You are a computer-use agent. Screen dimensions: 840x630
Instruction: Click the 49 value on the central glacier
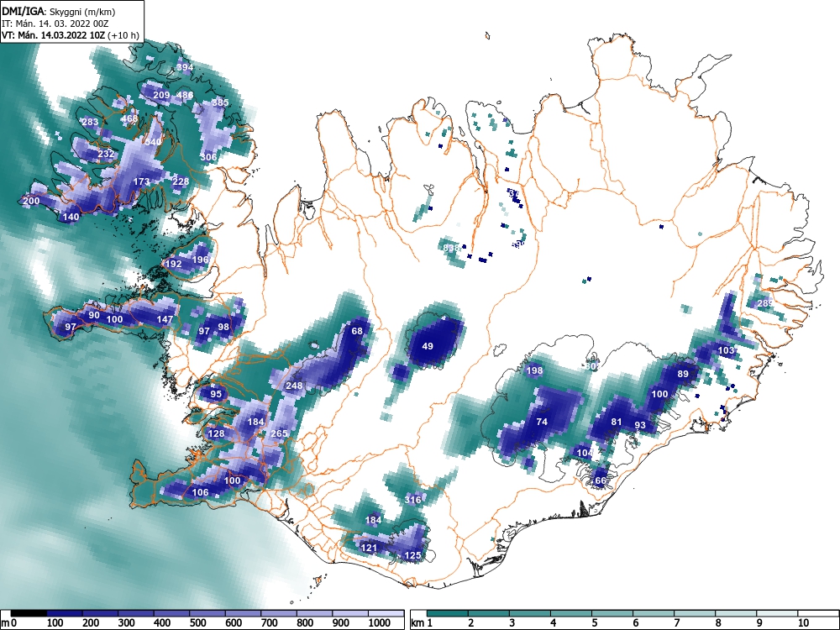coord(428,346)
